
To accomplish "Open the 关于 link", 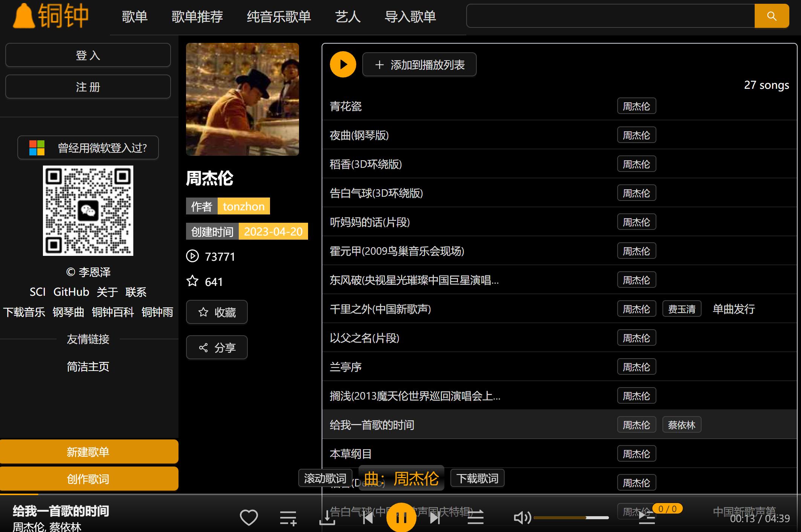I will (107, 292).
